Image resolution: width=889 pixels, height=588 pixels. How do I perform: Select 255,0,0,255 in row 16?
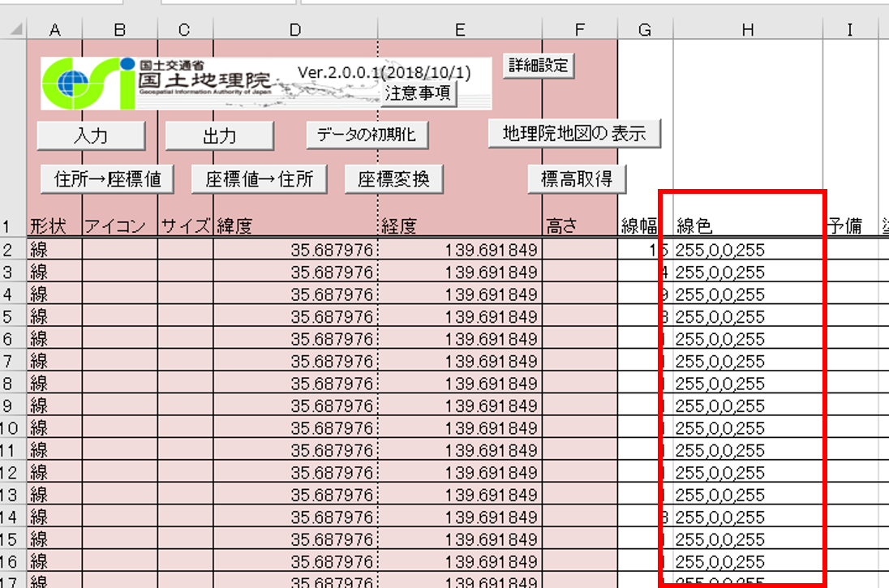pos(748,560)
